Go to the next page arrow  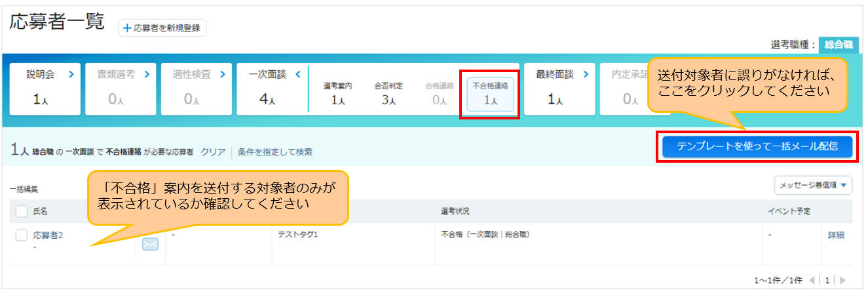pos(842,280)
